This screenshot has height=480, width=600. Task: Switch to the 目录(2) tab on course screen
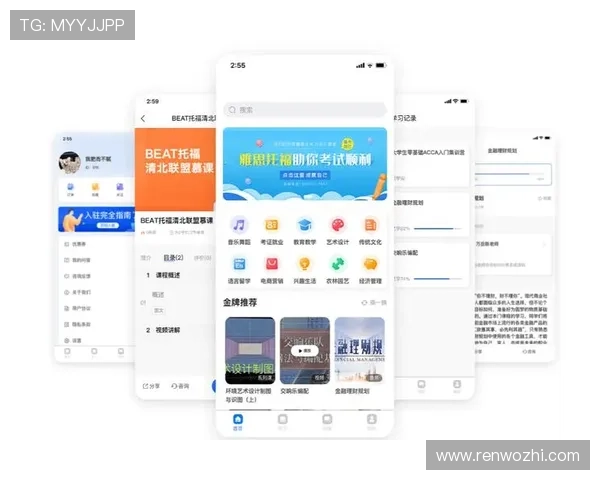(173, 258)
